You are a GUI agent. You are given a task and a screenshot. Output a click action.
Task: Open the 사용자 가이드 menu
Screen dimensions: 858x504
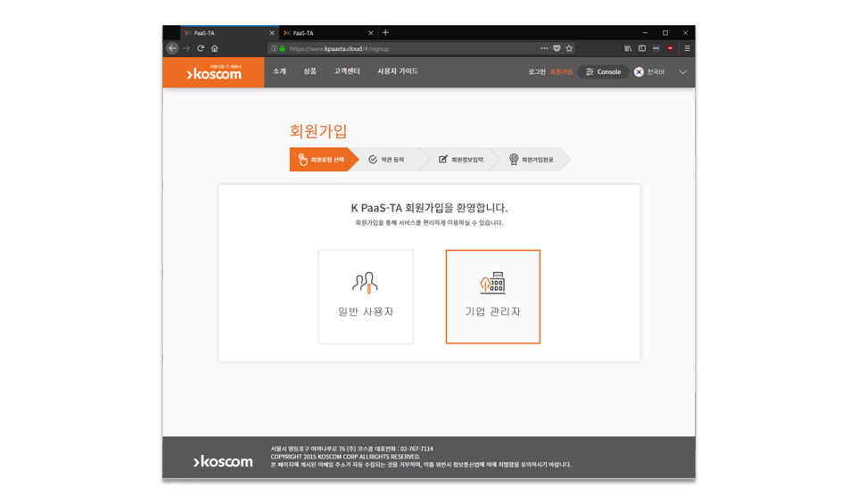397,71
